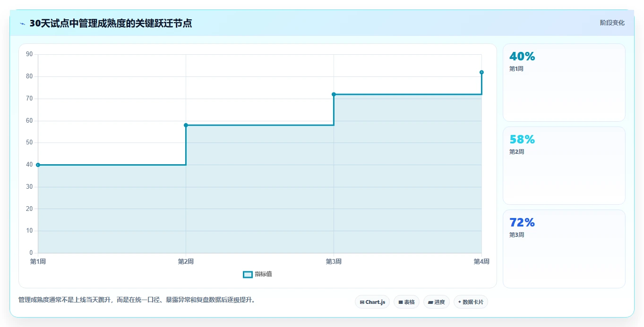Screen dimensions: 644x327
Task: Click the chart title 30天试点中管理成熟度的关键跃迁节点
Action: 111,24
